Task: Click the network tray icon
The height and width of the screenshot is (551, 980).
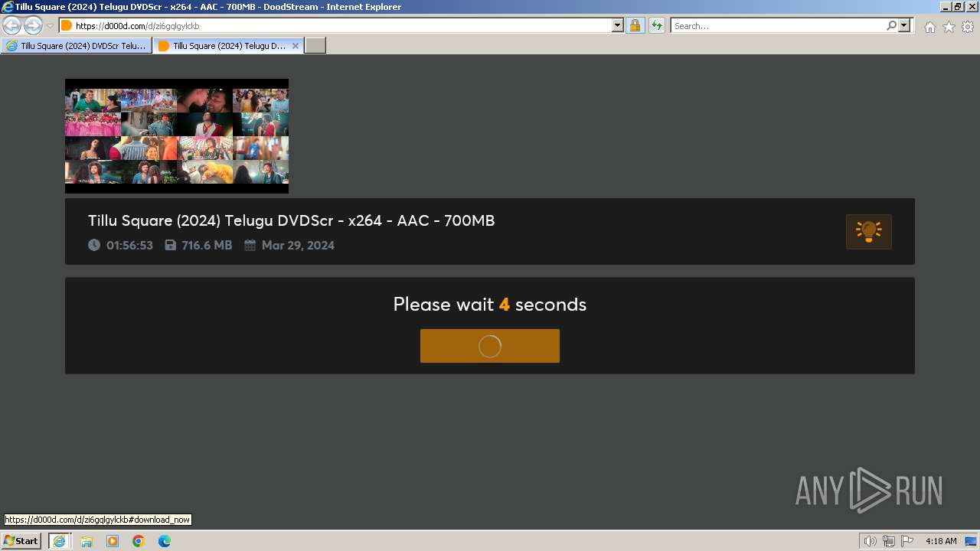Action: [889, 541]
